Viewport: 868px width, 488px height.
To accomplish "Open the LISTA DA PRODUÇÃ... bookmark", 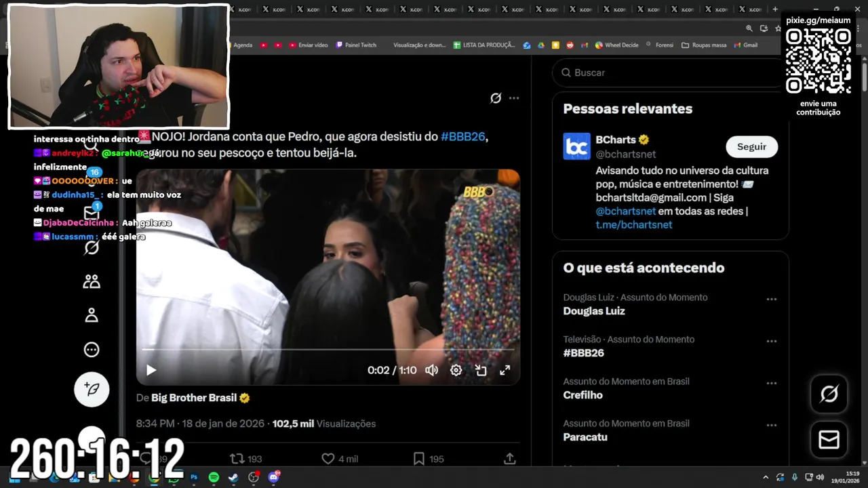I will 484,45.
